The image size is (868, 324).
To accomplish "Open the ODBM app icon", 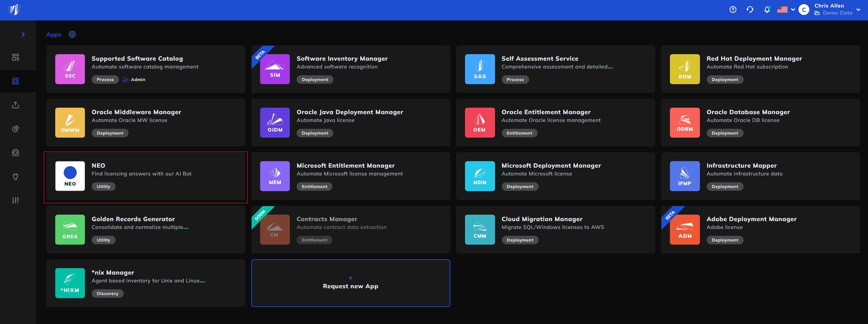I will [685, 123].
